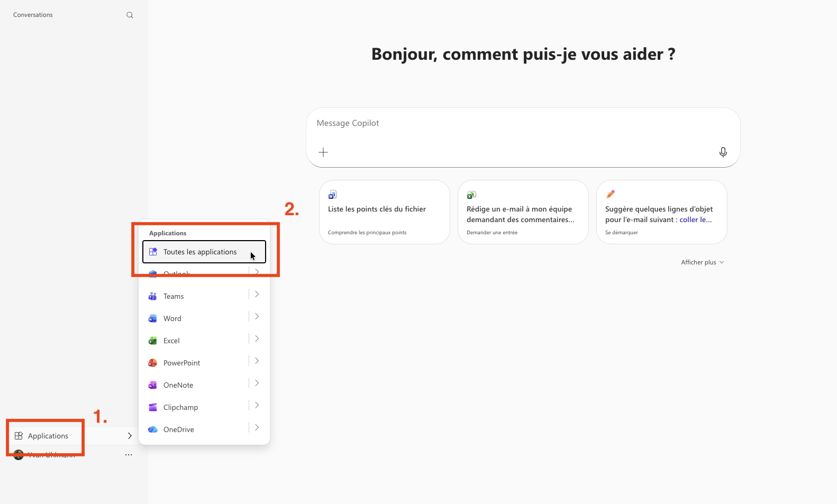The image size is (837, 504).
Task: Expand the Teams submenu chevron
Action: [x=257, y=294]
